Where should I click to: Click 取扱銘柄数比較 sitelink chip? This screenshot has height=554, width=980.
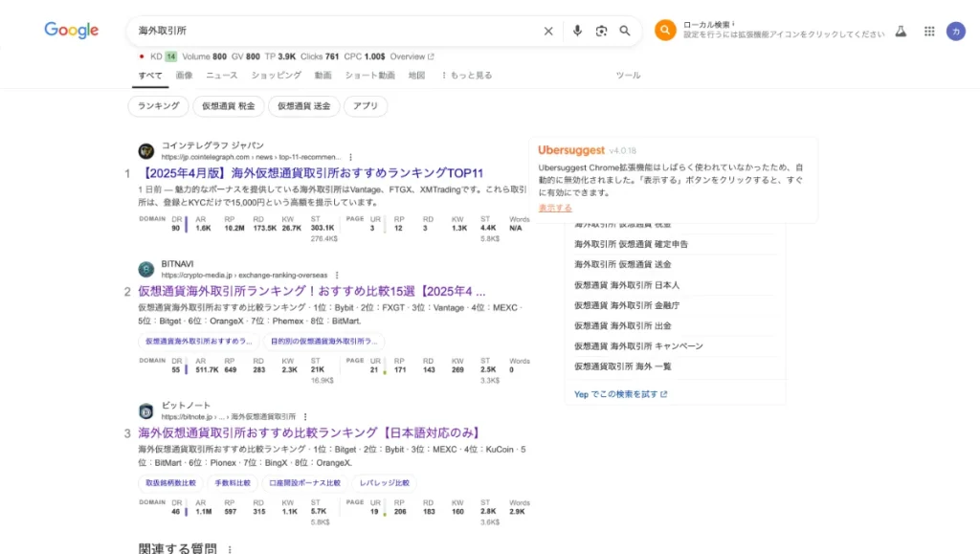tap(170, 483)
